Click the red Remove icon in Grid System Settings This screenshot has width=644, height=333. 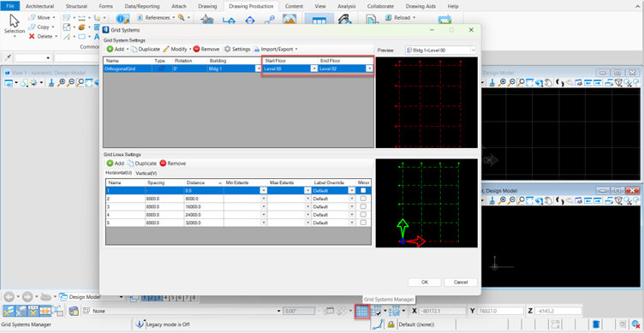196,49
